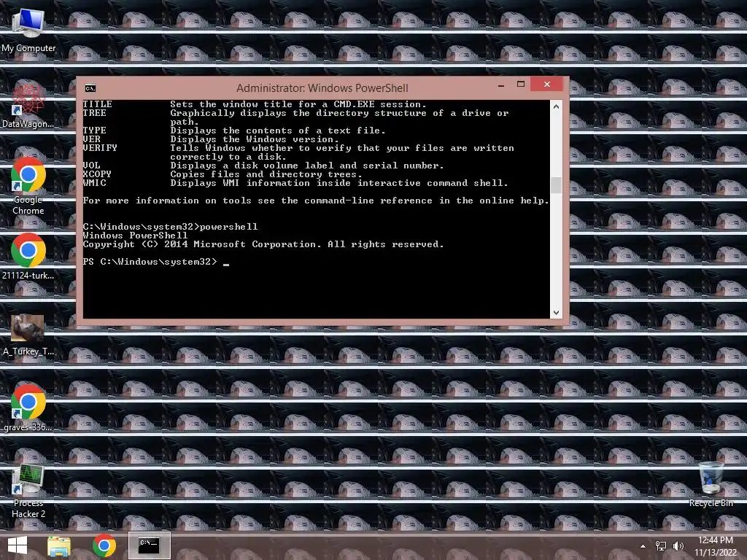
Task: Close the Administrator PowerShell window
Action: tap(547, 85)
